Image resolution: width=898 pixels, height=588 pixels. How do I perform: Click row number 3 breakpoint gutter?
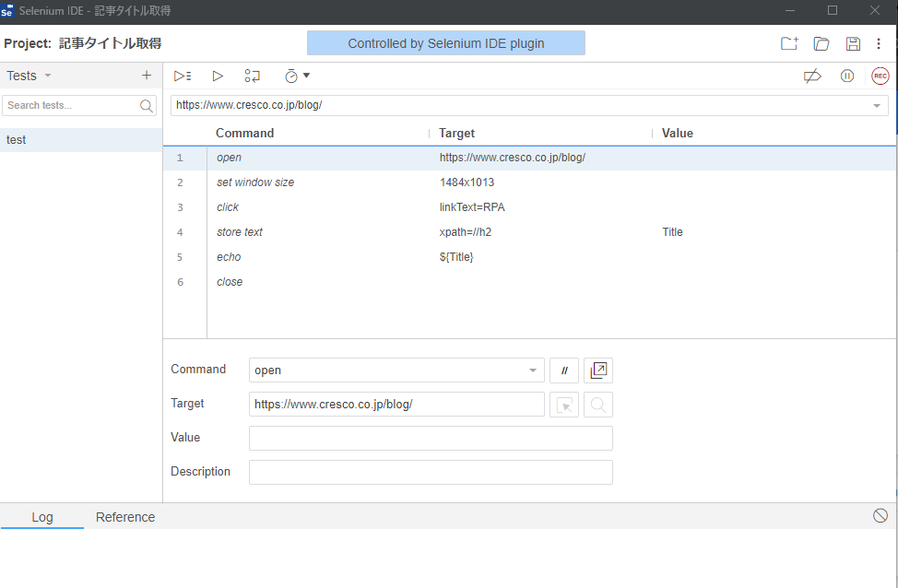180,207
